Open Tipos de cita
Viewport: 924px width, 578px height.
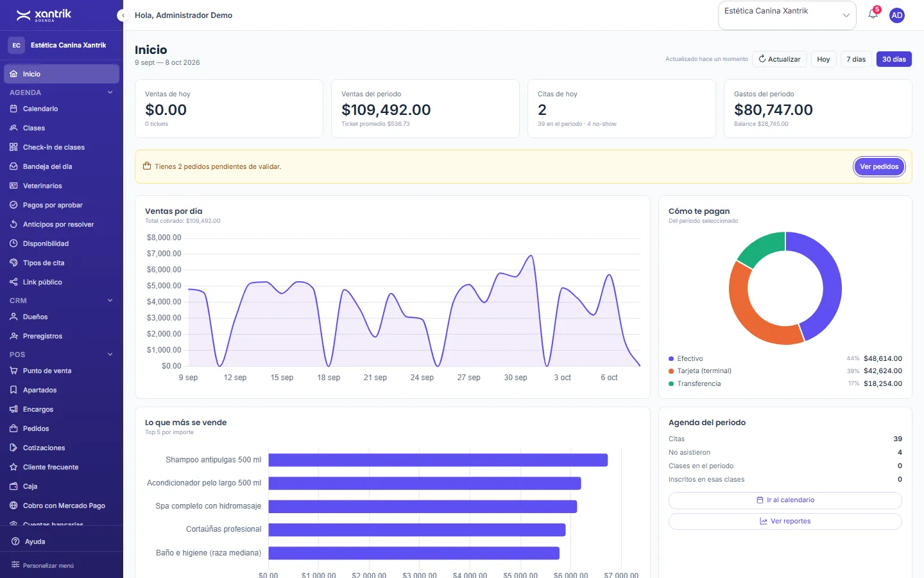click(62, 263)
